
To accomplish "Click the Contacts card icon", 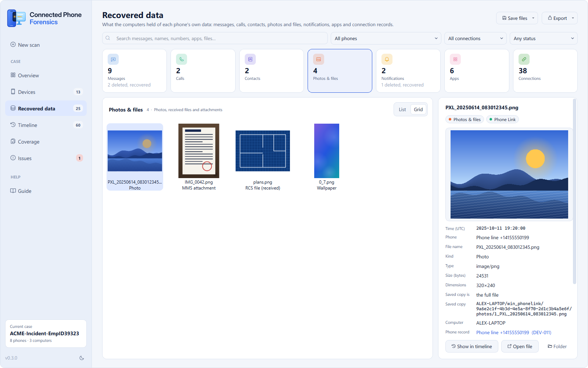I will [250, 59].
